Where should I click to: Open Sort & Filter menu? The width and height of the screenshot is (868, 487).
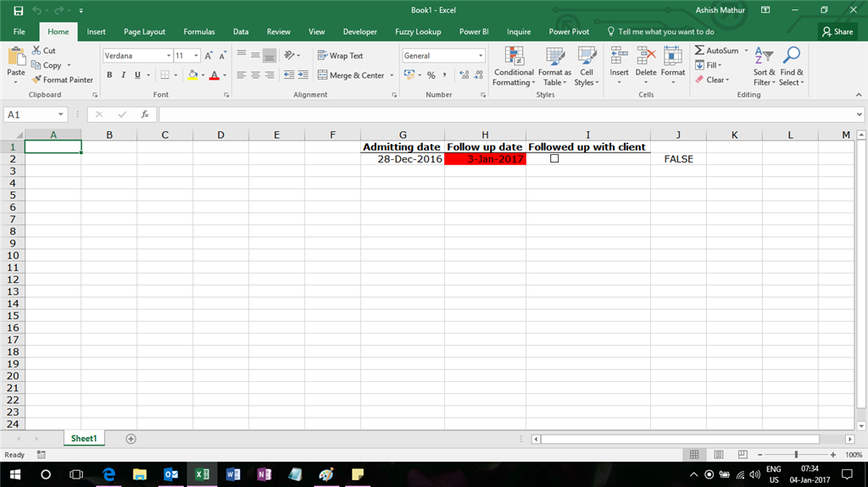[x=764, y=66]
